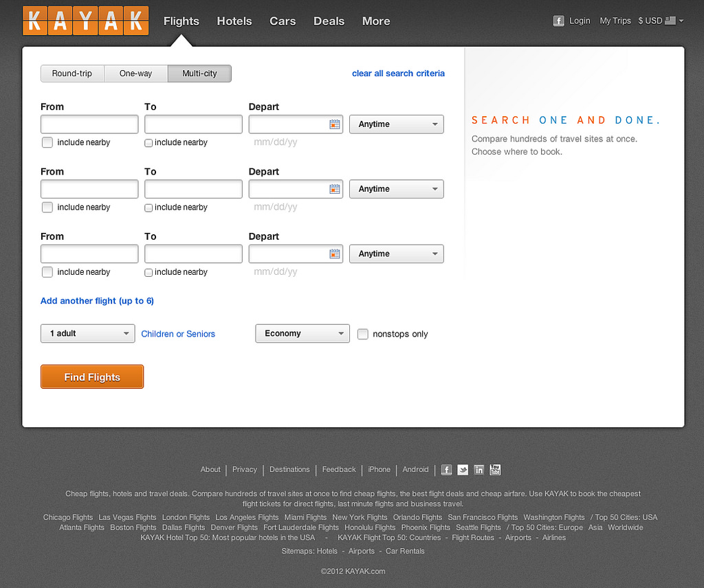Open the calendar picker for the third flight
The width and height of the screenshot is (704, 588).
click(x=335, y=253)
